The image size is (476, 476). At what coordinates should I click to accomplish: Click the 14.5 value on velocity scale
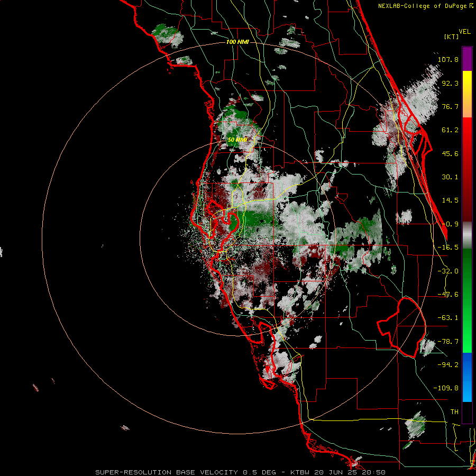(450, 200)
